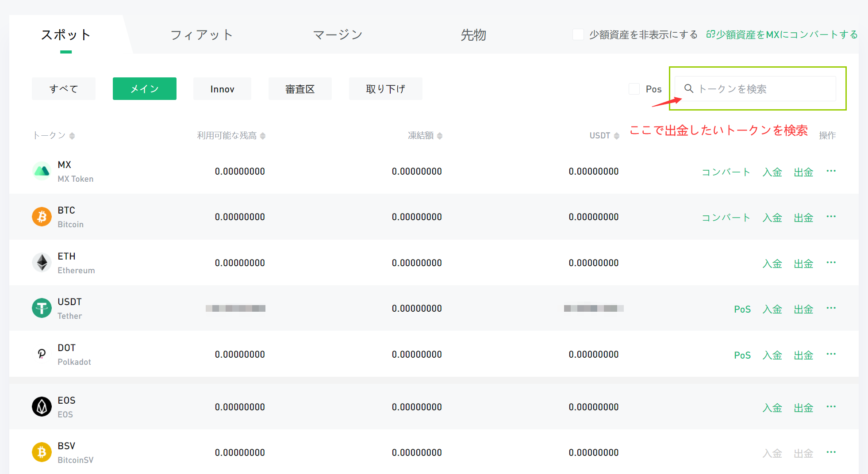Open the more options menu for USDT

pyautogui.click(x=831, y=308)
